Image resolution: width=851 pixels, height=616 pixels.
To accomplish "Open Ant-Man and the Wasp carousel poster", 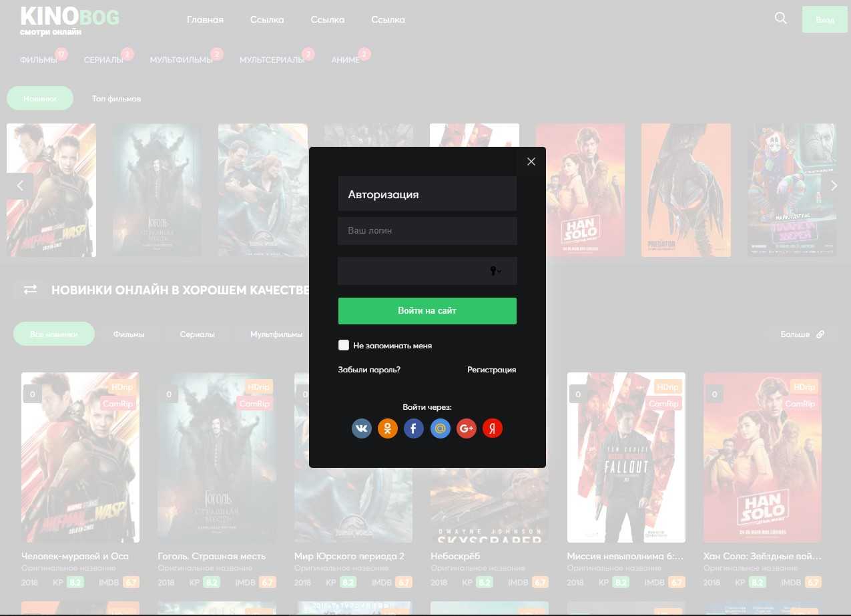I will 51,190.
